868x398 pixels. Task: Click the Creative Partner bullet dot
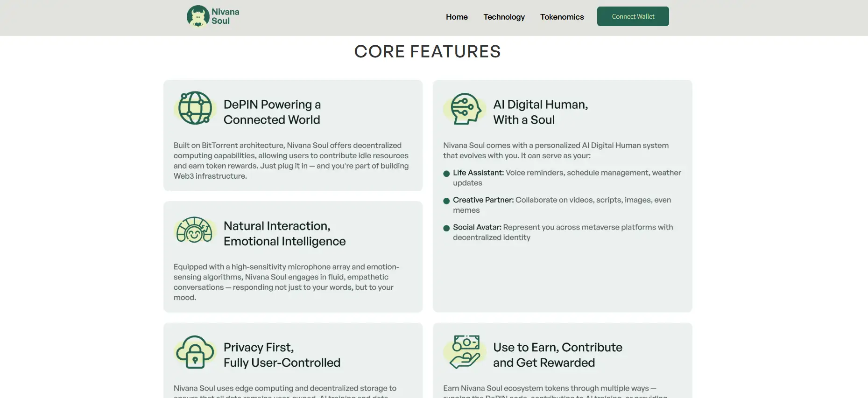(x=446, y=201)
